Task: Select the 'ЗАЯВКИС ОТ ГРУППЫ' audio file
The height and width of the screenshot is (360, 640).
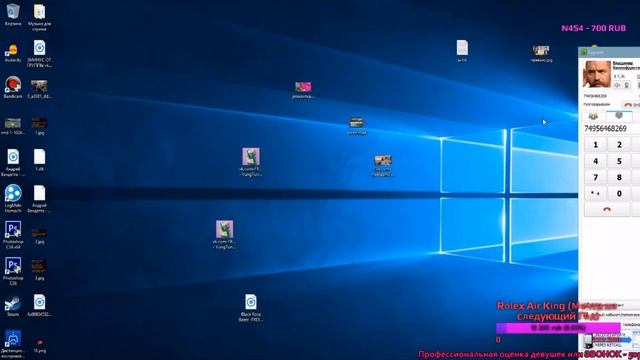Action: coord(39,53)
